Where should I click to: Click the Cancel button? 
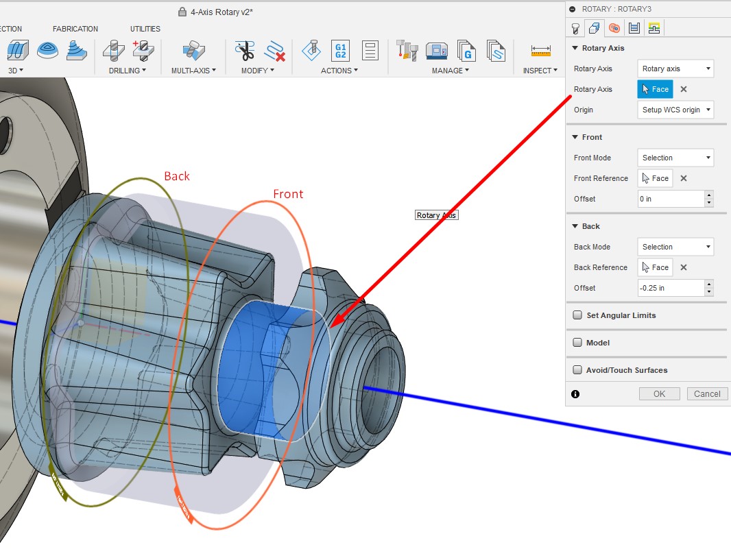[707, 393]
